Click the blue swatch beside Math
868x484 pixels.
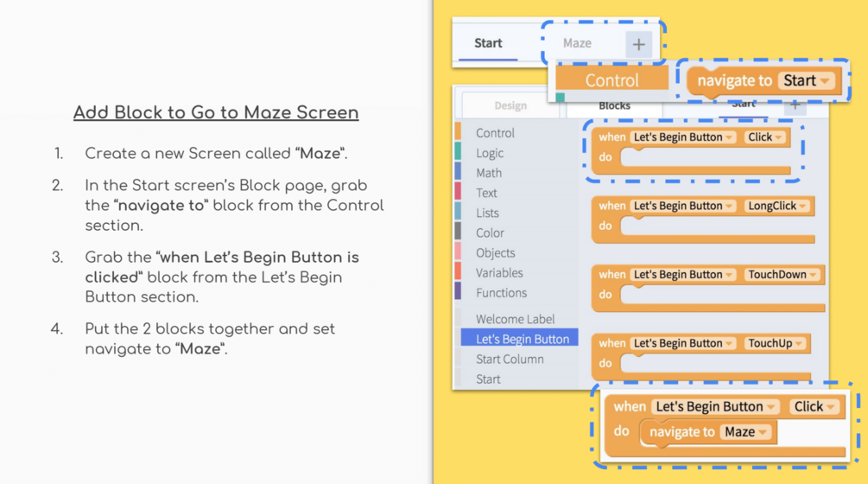pos(458,171)
